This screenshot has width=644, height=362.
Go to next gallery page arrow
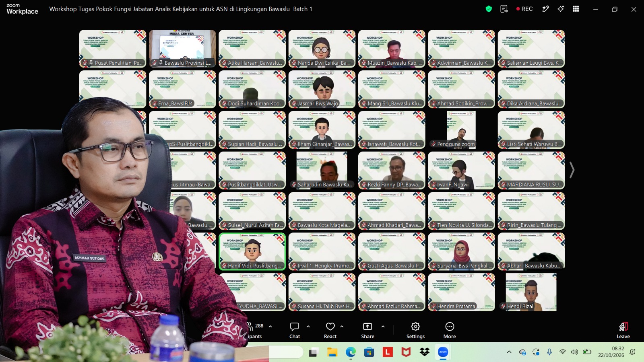click(x=572, y=170)
